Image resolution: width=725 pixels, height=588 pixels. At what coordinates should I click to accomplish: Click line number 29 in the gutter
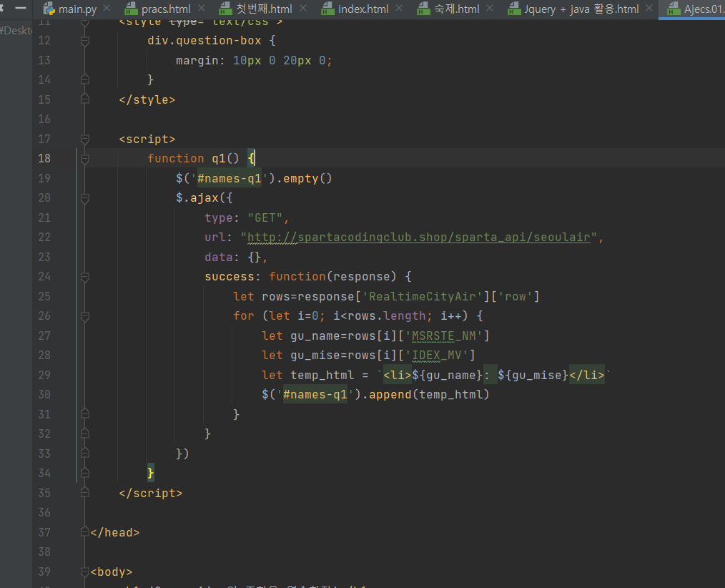click(44, 375)
